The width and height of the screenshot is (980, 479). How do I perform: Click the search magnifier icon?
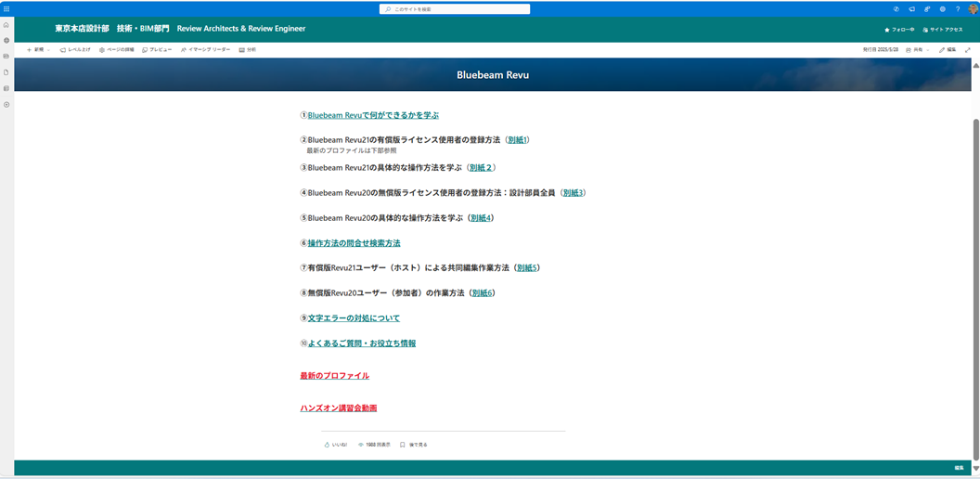[388, 9]
